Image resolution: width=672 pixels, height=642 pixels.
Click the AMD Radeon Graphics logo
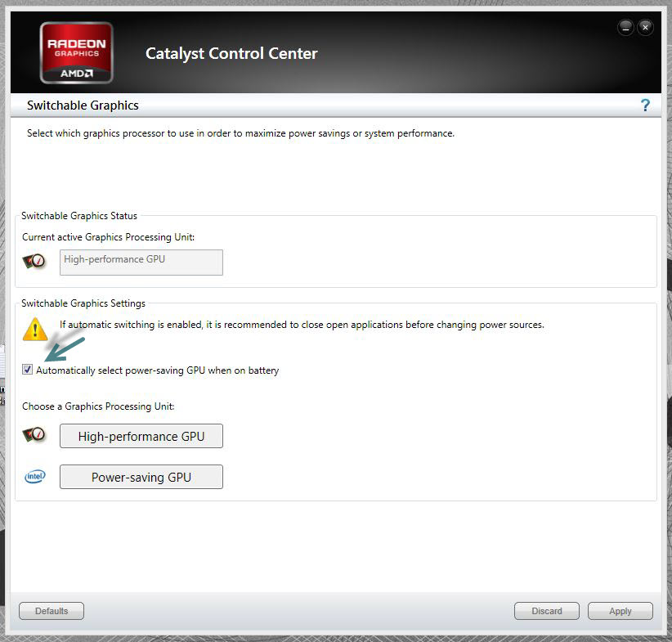tap(77, 52)
